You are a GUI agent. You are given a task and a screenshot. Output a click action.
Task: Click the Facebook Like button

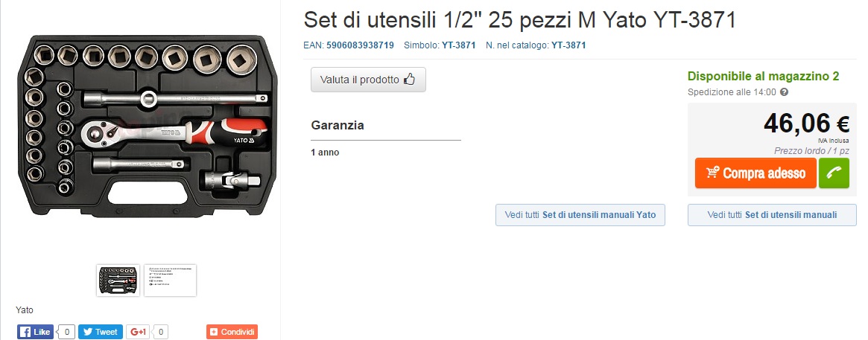(x=36, y=332)
